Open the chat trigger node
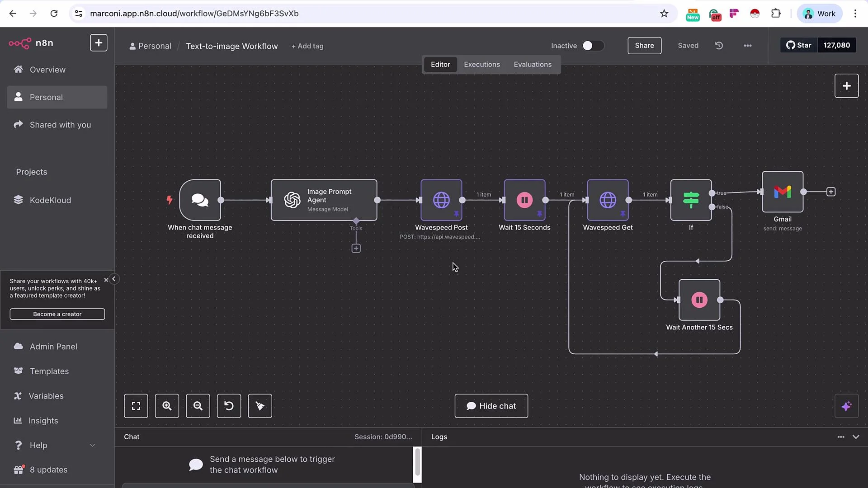Screen dimensions: 868x488 point(200,200)
